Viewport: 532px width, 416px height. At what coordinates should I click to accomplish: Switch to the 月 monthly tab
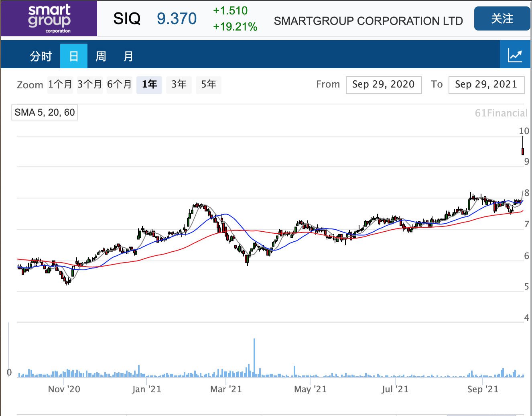[128, 56]
